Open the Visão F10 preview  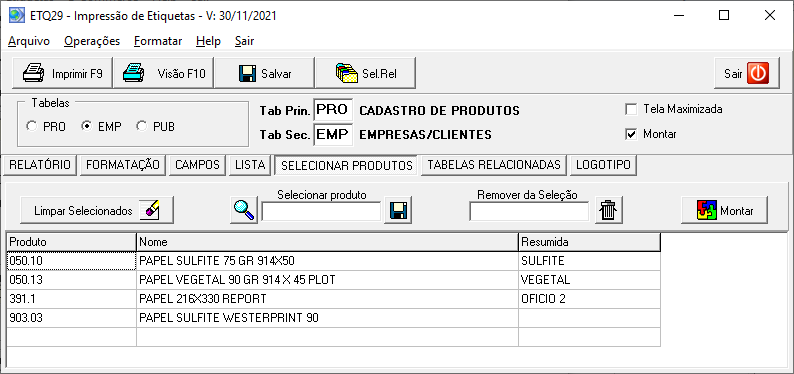click(x=164, y=73)
